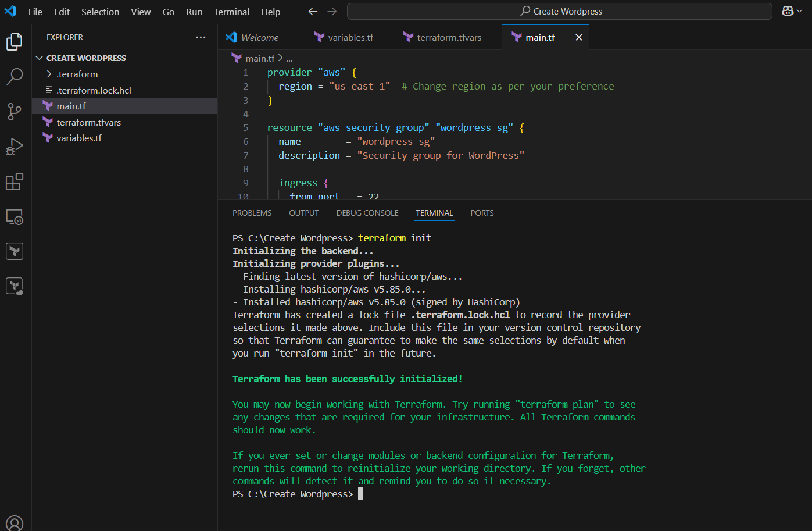The width and height of the screenshot is (812, 531).
Task: Click the Create Wordpress command center search
Action: tap(559, 11)
